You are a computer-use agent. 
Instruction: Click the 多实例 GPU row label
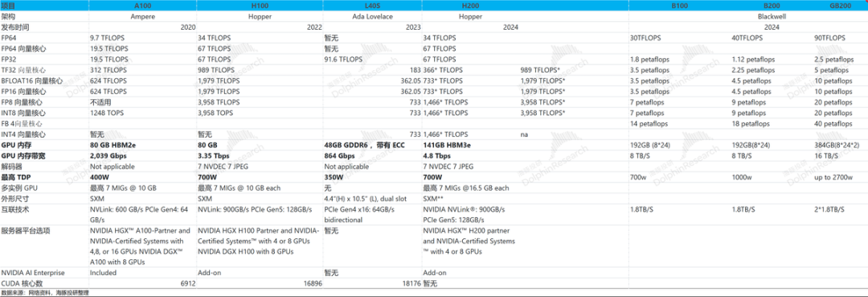(x=18, y=188)
